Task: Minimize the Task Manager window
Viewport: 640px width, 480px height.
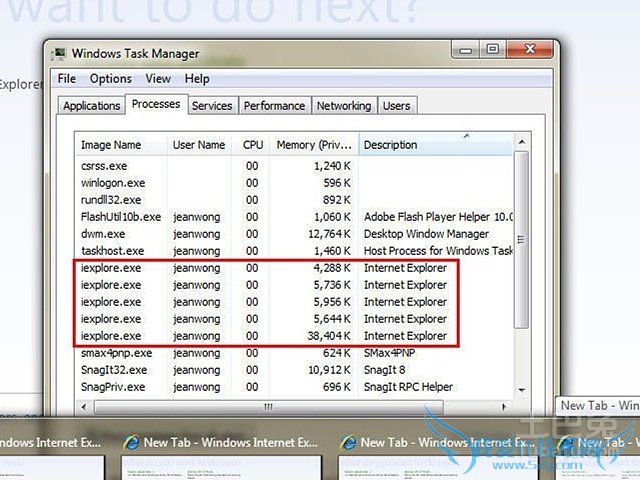Action: (465, 50)
